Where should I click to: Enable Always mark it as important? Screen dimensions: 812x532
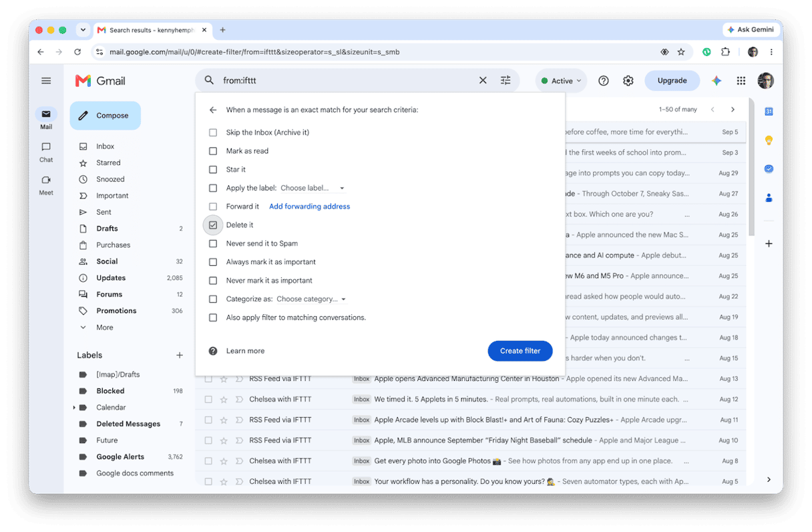pyautogui.click(x=213, y=262)
